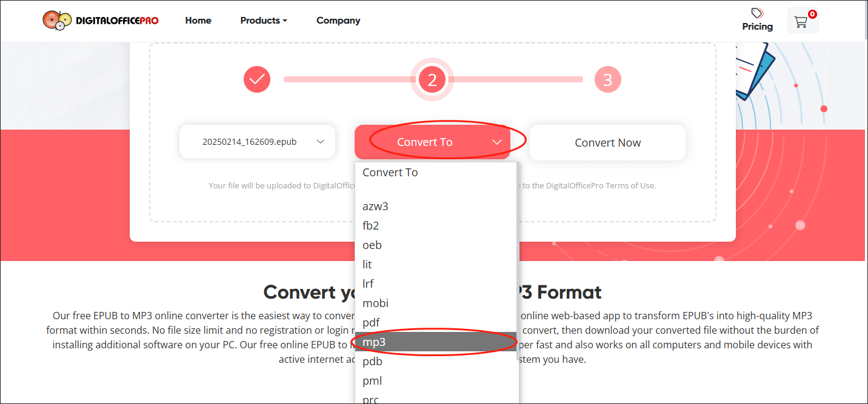The image size is (868, 404).
Task: Click the DigitalOfficePro logo
Action: [101, 21]
